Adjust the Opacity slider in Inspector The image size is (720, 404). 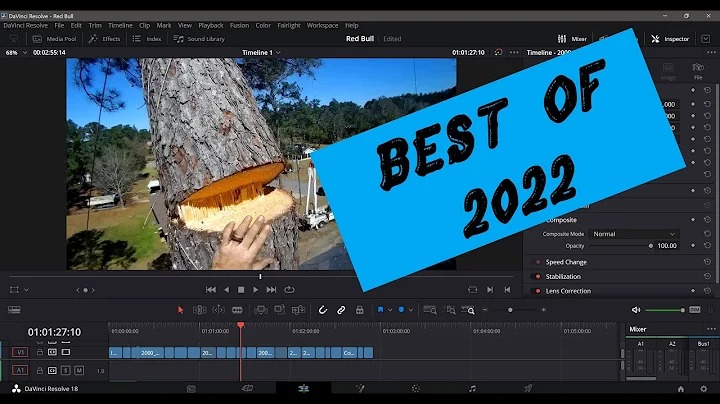pyautogui.click(x=620, y=246)
